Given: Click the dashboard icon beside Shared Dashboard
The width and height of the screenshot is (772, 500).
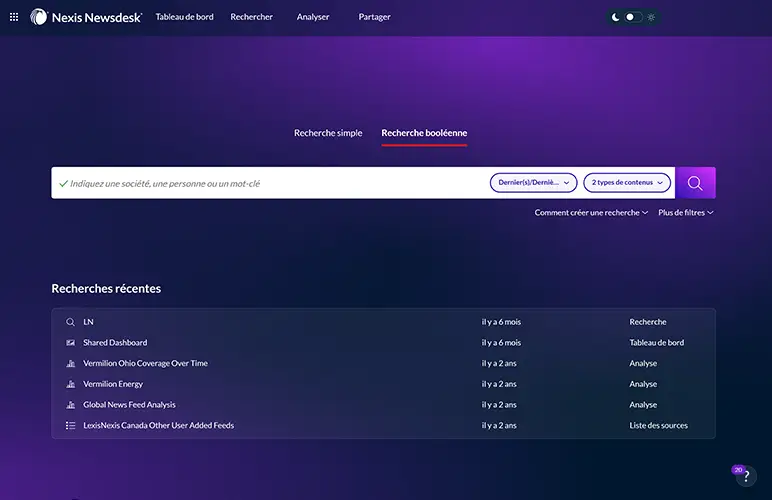Looking at the screenshot, I should [x=70, y=343].
